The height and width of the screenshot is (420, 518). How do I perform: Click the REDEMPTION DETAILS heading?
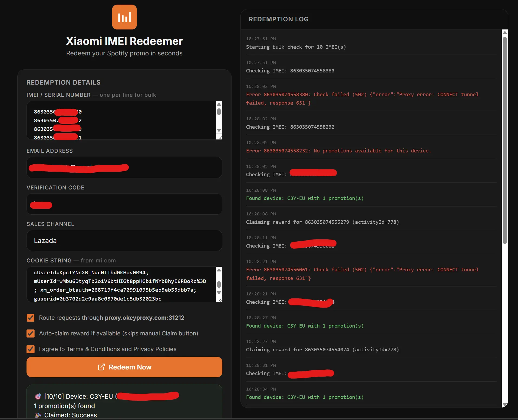(64, 82)
